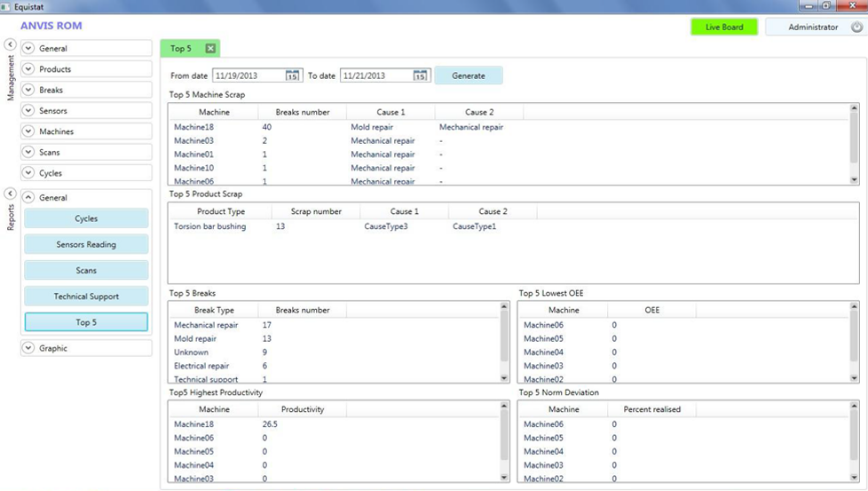Sort Machine Scrap by Breaks number column
This screenshot has height=491, width=868.
tap(303, 112)
